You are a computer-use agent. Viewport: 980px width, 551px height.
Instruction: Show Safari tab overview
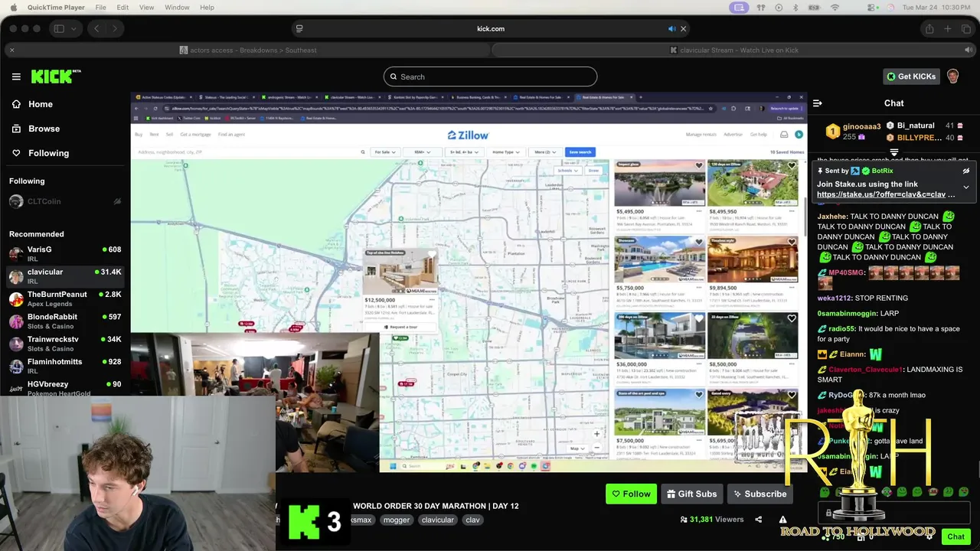pyautogui.click(x=965, y=29)
